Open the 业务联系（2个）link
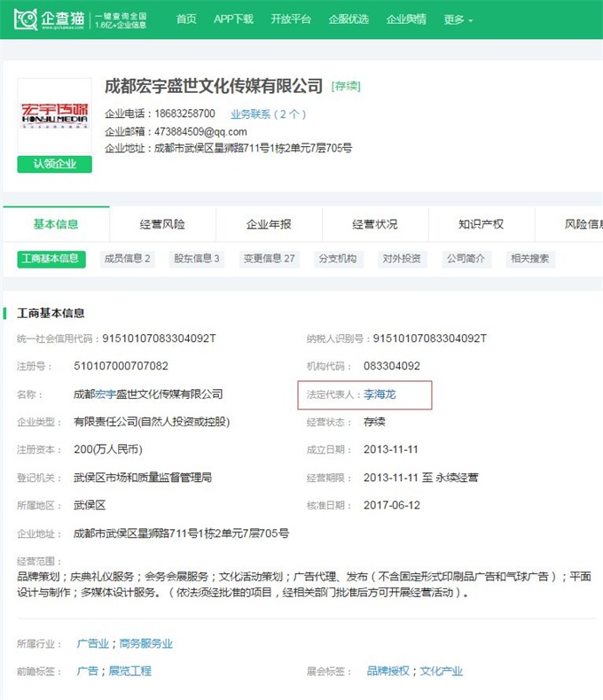This screenshot has height=700, width=603. (268, 114)
